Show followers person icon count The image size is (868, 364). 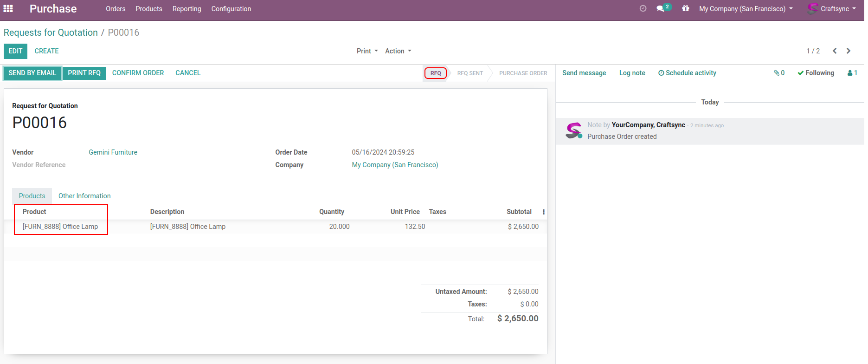tap(852, 73)
